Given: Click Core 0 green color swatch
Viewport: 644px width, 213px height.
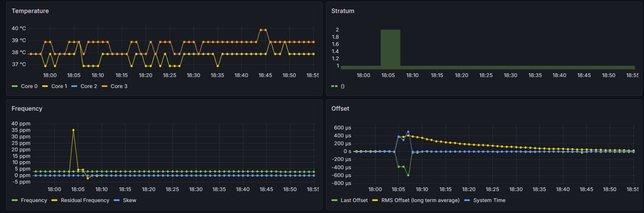Looking at the screenshot, I should pyautogui.click(x=15, y=86).
